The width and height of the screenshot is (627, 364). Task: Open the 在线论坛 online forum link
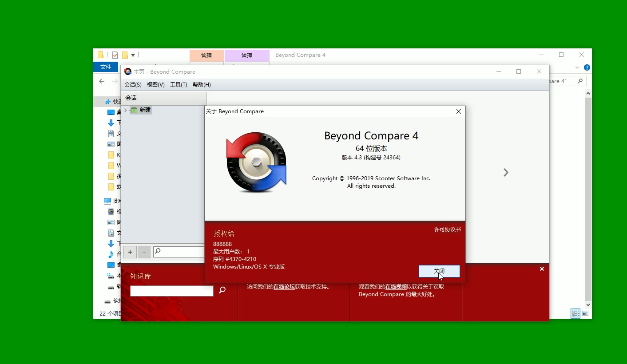(284, 287)
